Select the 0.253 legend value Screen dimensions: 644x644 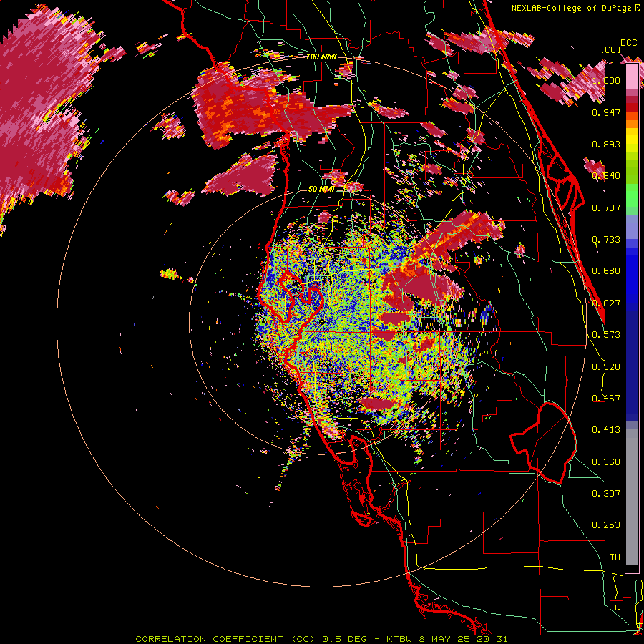point(606,525)
